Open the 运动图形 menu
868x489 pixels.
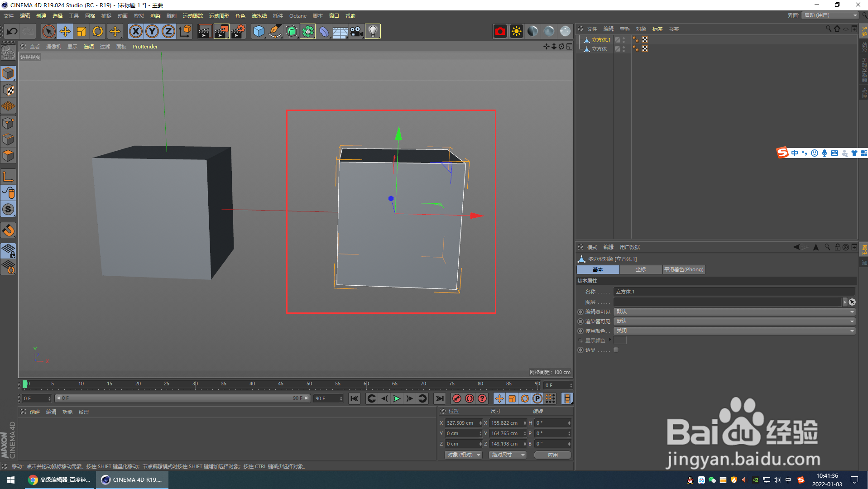(219, 16)
